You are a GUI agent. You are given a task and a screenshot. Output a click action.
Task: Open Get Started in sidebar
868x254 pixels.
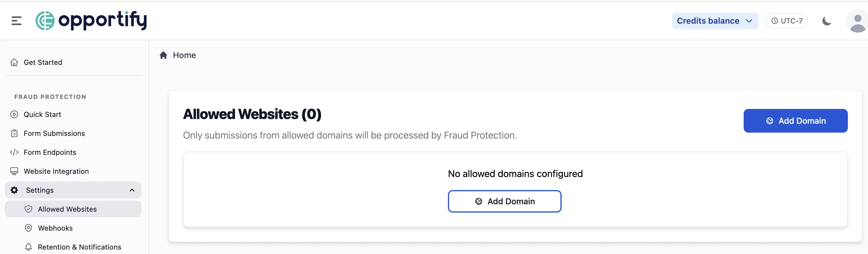pyautogui.click(x=43, y=62)
